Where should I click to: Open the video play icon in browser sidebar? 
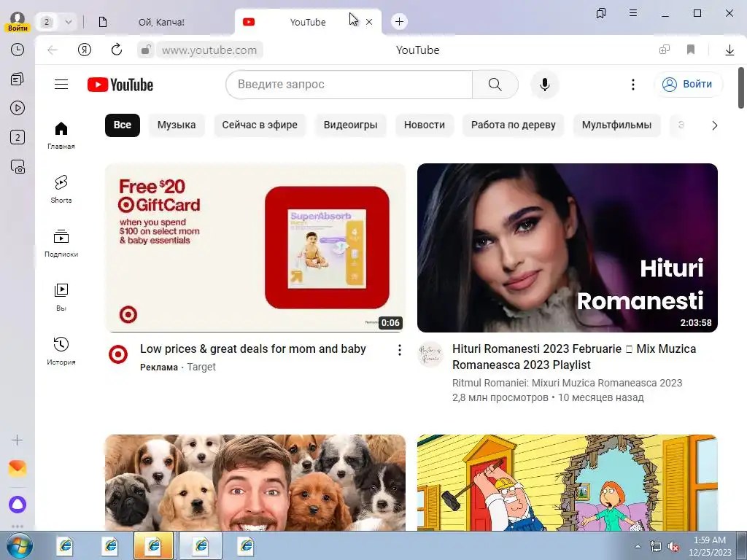(18, 108)
